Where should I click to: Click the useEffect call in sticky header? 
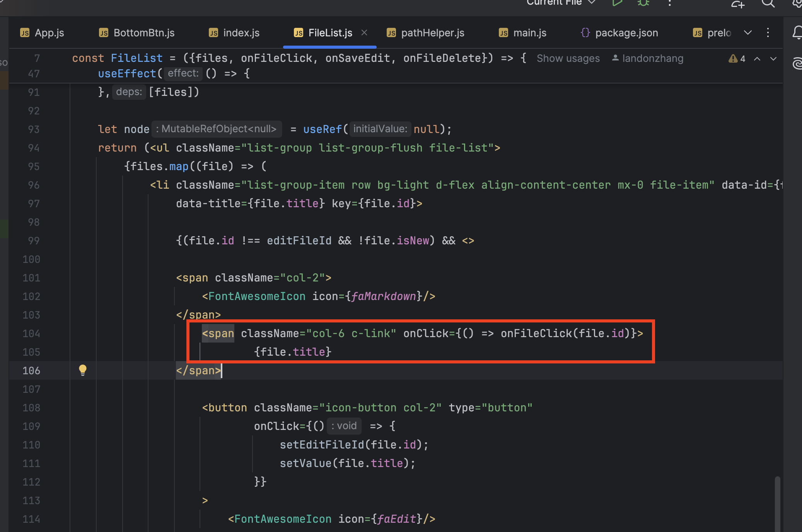click(127, 73)
